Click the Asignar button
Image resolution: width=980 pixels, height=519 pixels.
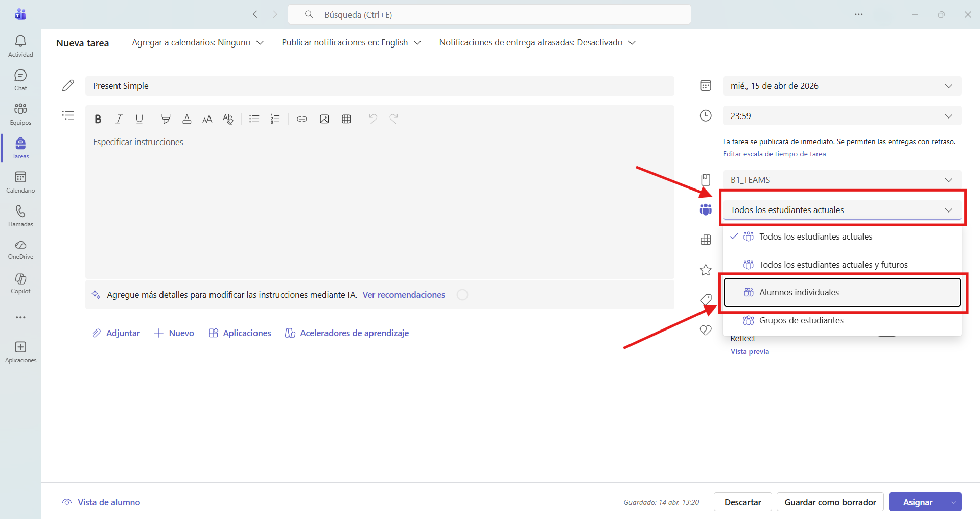pos(918,502)
